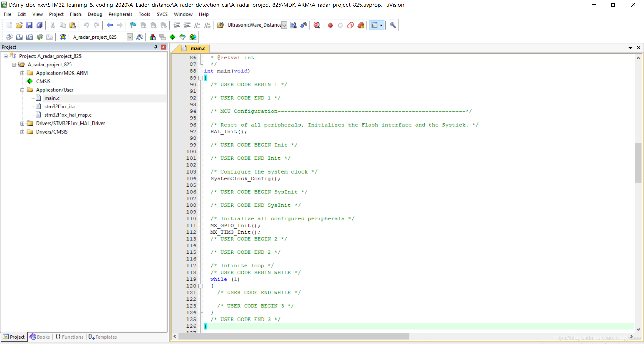The image size is (644, 344).
Task: Switch to the Books panel tab
Action: 40,337
